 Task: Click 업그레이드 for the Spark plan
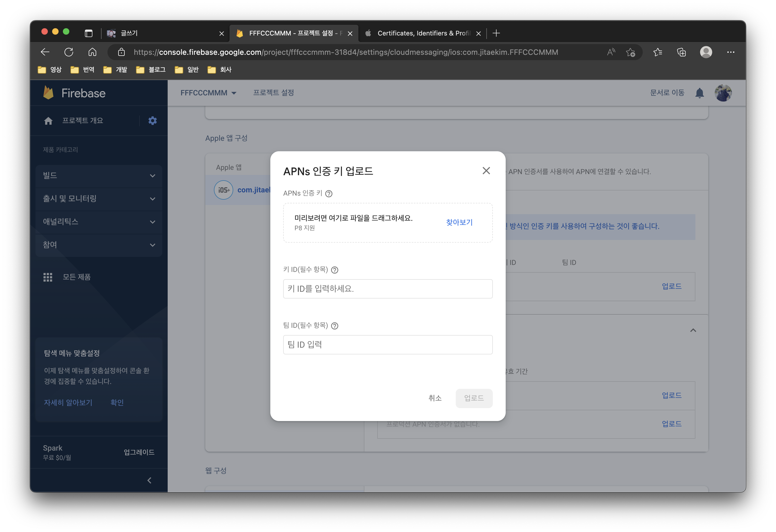click(139, 452)
